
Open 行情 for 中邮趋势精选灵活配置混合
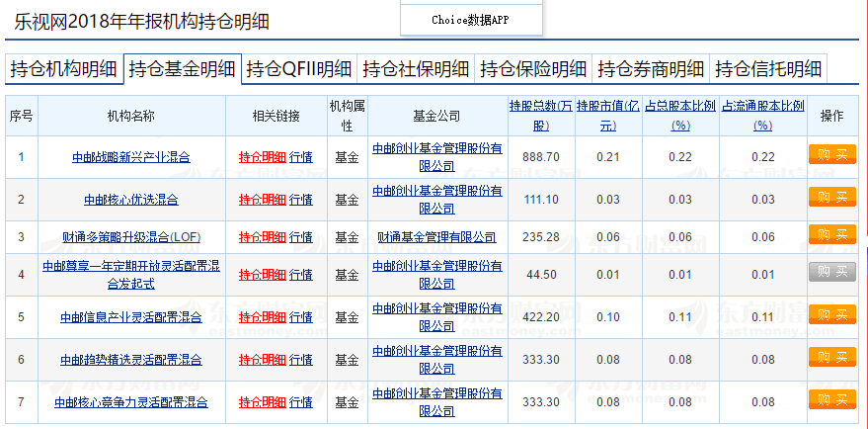coord(300,360)
